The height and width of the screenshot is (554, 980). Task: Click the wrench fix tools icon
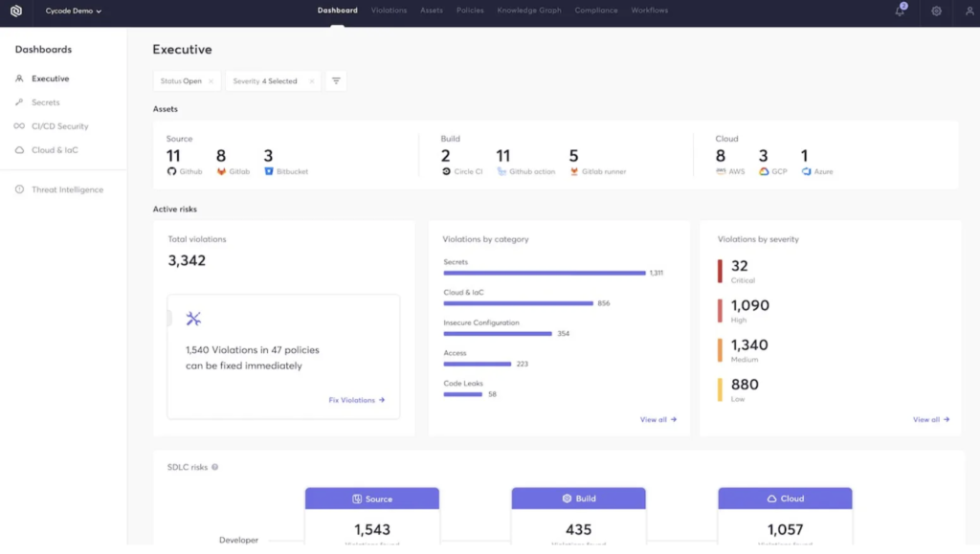[x=193, y=319]
